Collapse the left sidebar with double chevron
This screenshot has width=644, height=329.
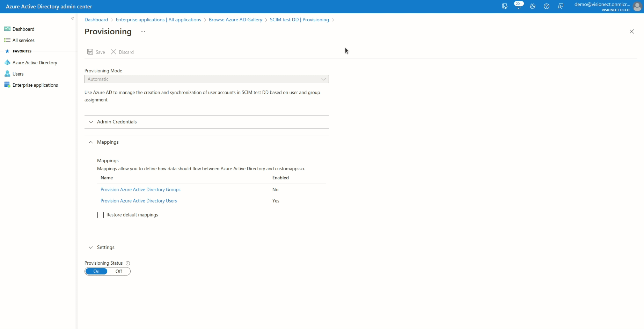73,18
